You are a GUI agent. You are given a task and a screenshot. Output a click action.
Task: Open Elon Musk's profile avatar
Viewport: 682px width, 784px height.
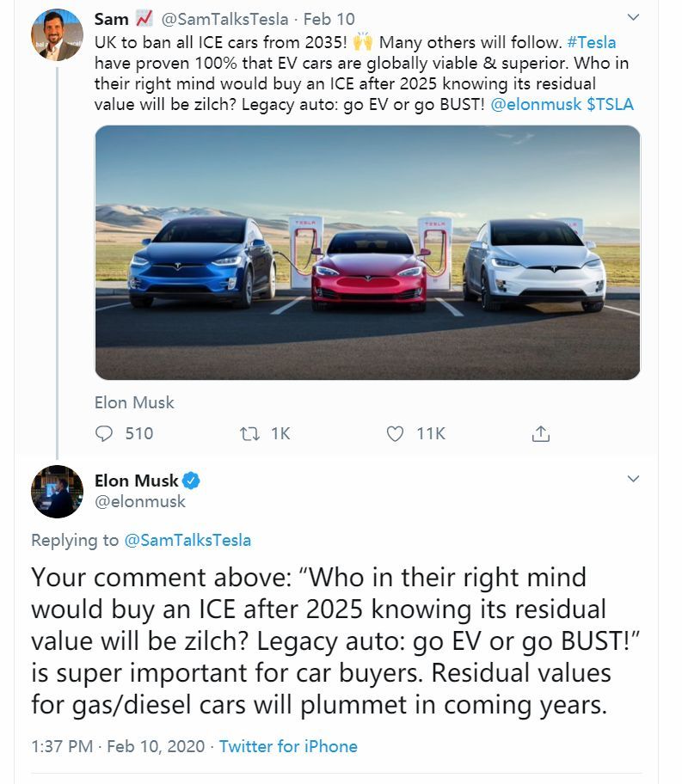point(57,492)
